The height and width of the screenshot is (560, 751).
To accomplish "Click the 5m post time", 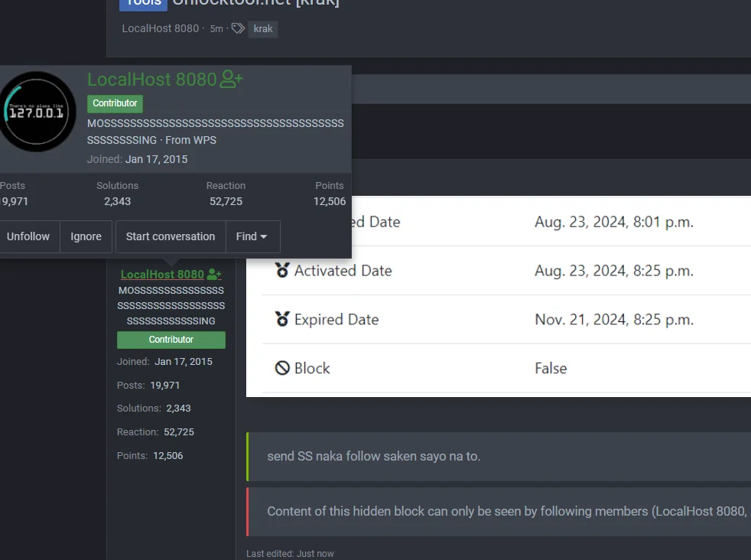I will [x=216, y=29].
